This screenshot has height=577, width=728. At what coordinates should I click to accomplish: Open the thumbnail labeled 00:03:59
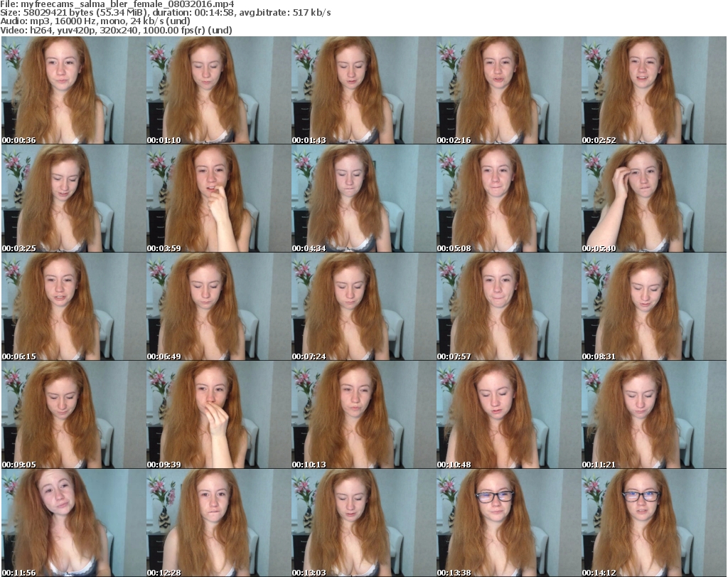(x=218, y=198)
